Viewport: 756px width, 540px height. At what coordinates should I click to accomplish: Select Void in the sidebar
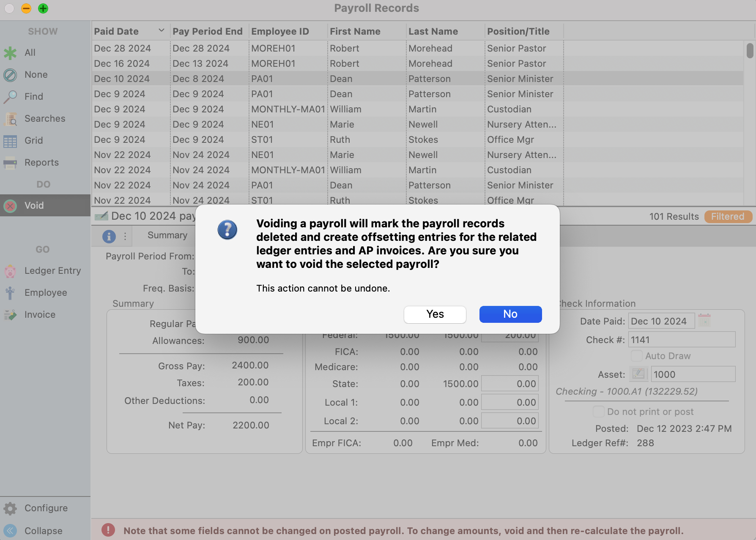[x=34, y=205]
